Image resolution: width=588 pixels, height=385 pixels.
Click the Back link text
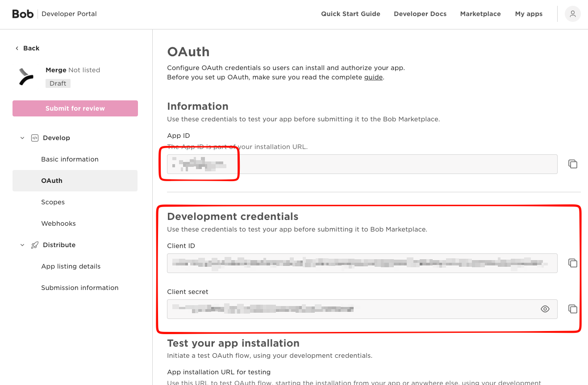[31, 48]
